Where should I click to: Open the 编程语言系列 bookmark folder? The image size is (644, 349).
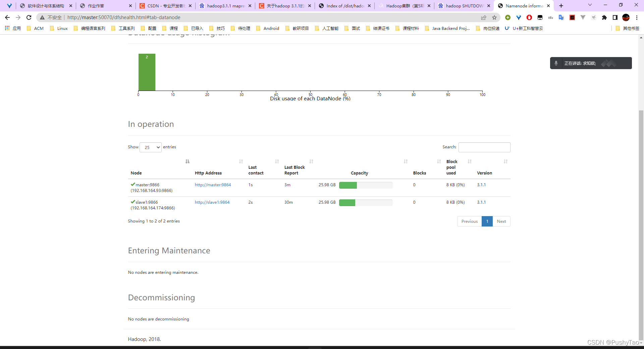coord(90,29)
